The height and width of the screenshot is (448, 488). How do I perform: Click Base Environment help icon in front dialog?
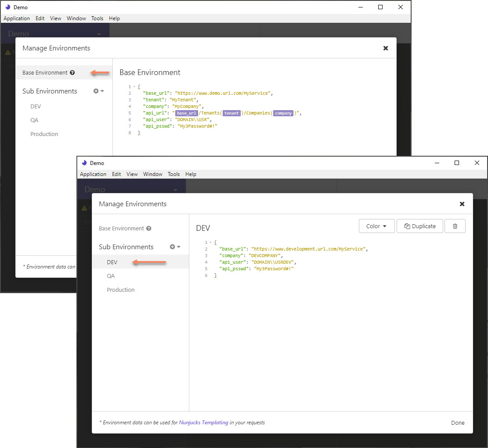(x=149, y=229)
